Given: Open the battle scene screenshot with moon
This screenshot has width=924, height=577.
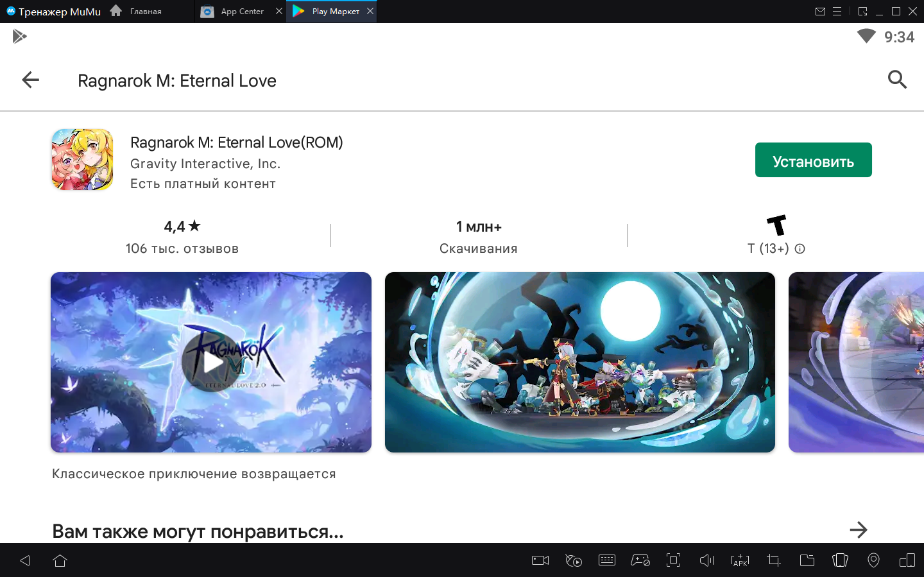Looking at the screenshot, I should point(579,363).
